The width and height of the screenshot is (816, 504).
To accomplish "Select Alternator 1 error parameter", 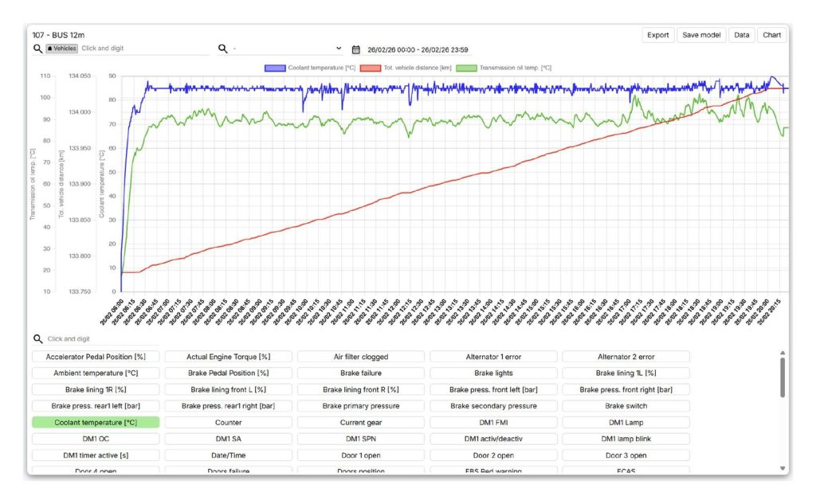I will [493, 357].
